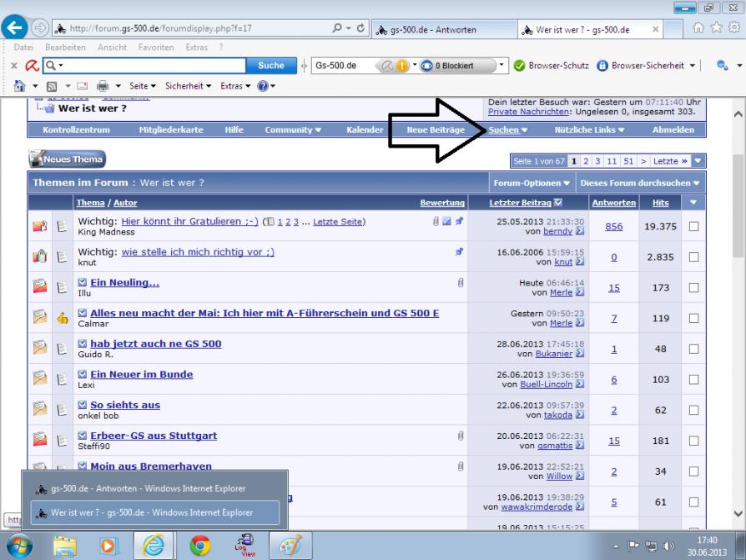Open the Forum-Optionen dropdown
This screenshot has height=560, width=746.
[x=531, y=183]
